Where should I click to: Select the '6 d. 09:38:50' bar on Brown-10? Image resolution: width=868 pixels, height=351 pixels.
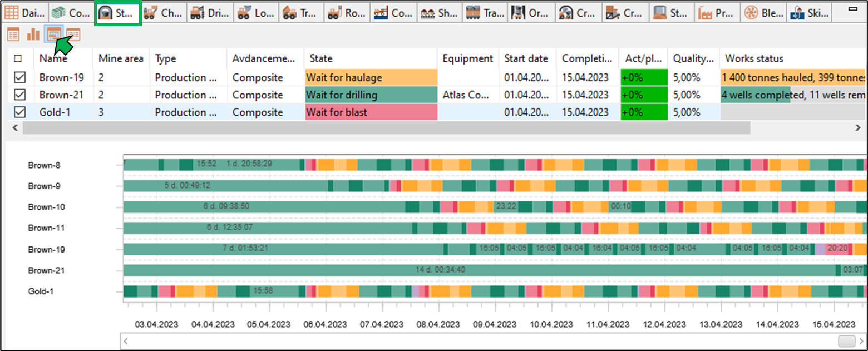pyautogui.click(x=264, y=206)
